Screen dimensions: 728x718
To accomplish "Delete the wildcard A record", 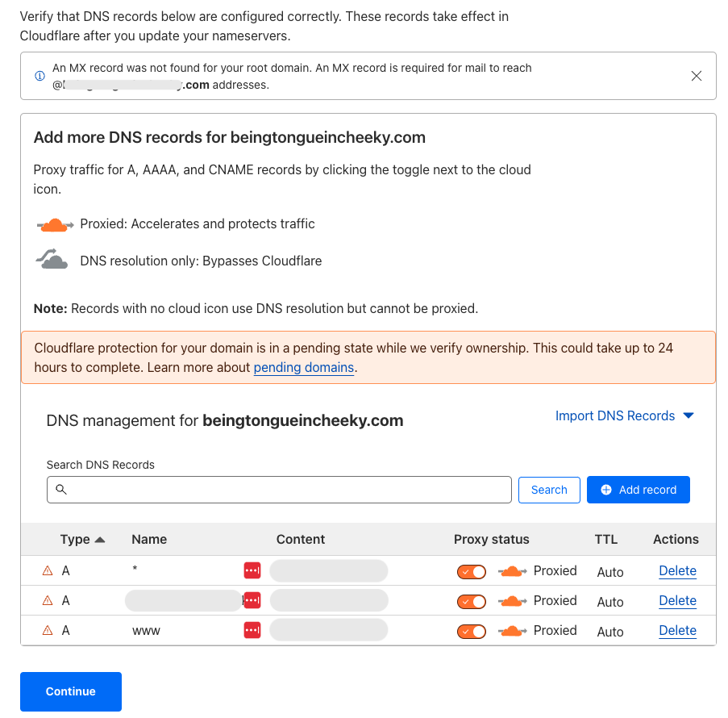I will [x=677, y=570].
